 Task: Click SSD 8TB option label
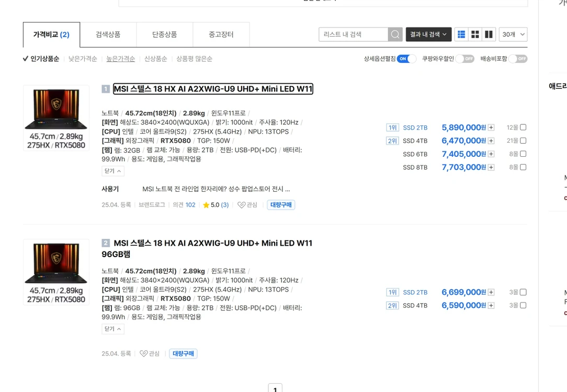pyautogui.click(x=415, y=167)
